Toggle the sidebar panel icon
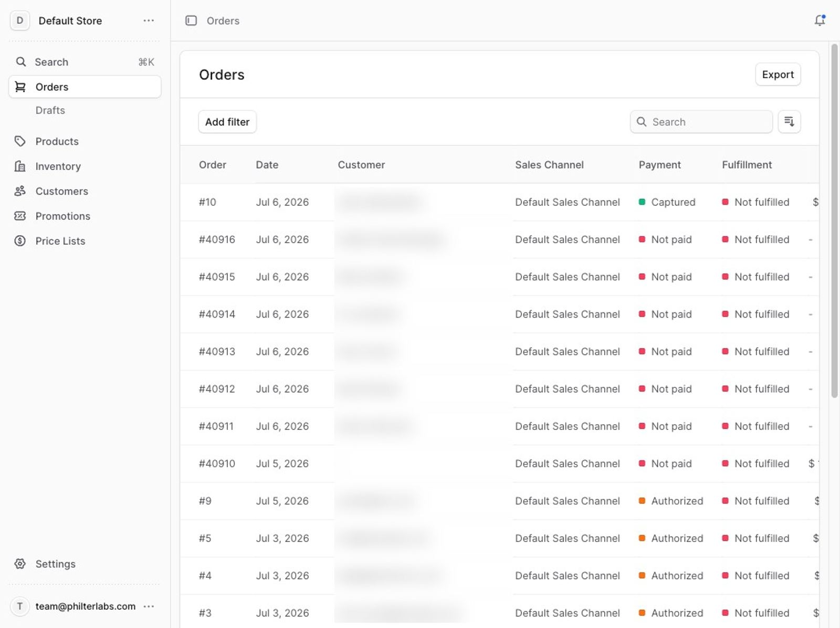The width and height of the screenshot is (840, 628). [191, 20]
